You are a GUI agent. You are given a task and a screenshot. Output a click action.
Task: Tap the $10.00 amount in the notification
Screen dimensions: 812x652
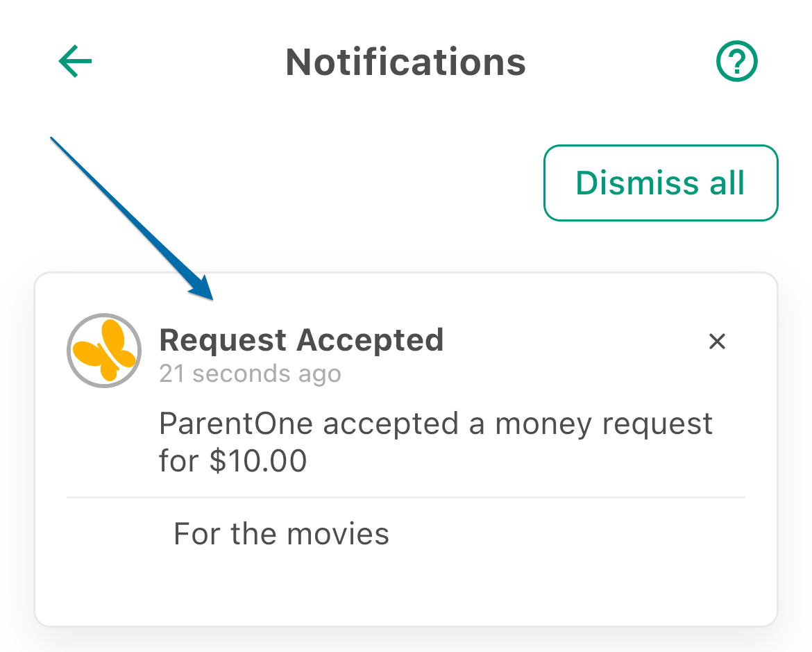(258, 460)
